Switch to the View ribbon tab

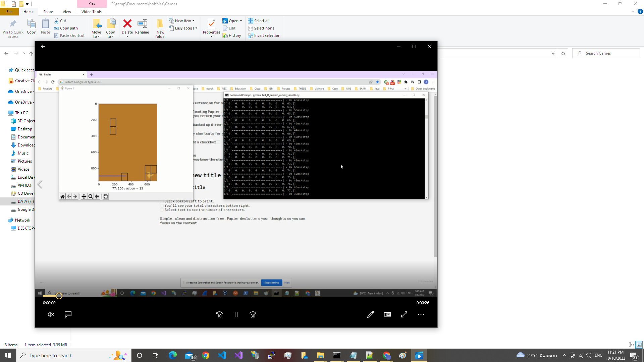point(67,12)
